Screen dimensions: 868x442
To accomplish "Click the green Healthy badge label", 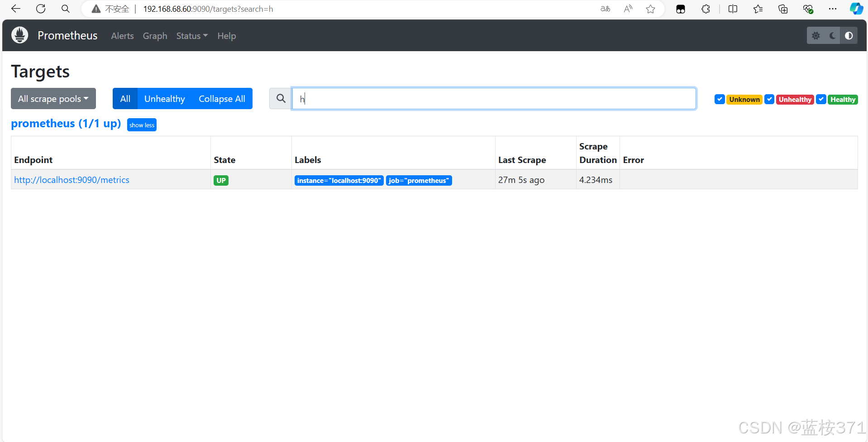I will point(843,99).
